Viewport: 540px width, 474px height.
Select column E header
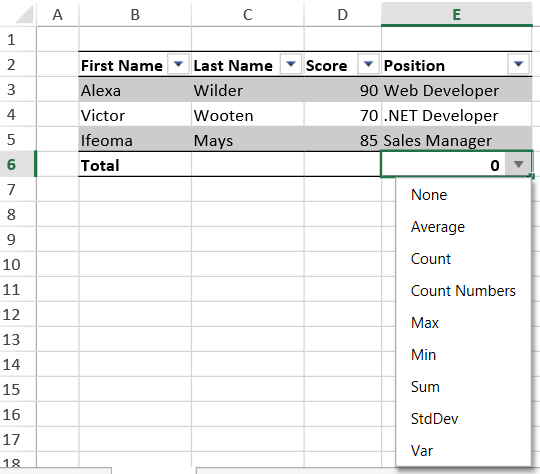(457, 14)
